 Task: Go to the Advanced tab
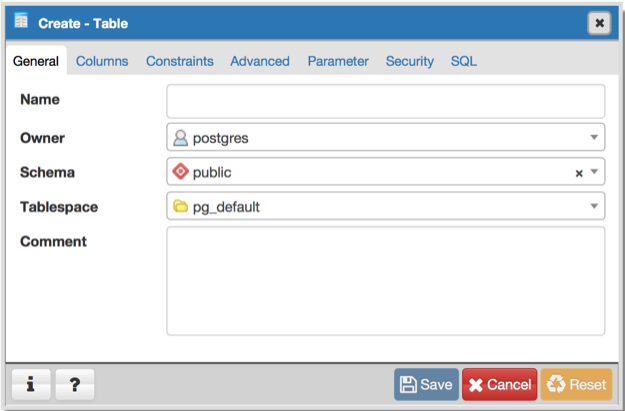tap(260, 61)
